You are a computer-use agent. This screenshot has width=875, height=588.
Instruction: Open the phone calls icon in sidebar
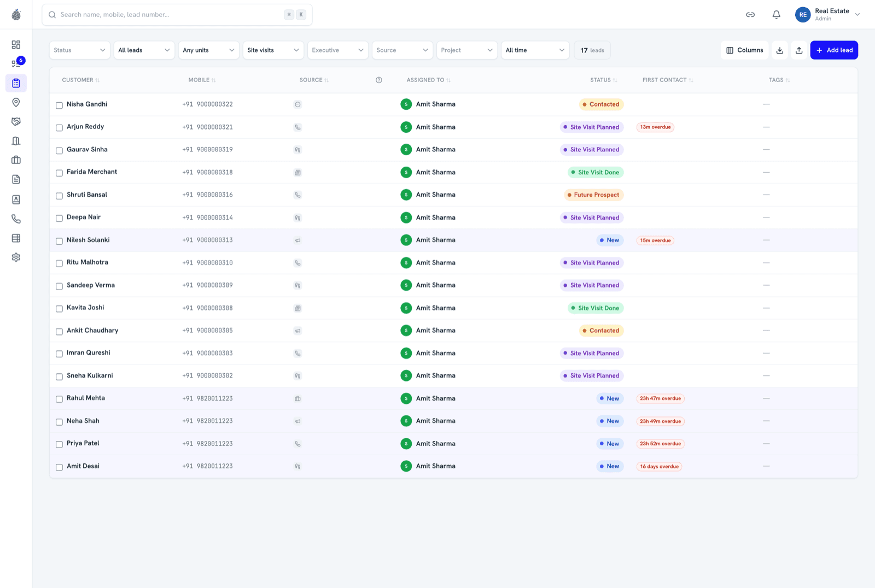(16, 219)
